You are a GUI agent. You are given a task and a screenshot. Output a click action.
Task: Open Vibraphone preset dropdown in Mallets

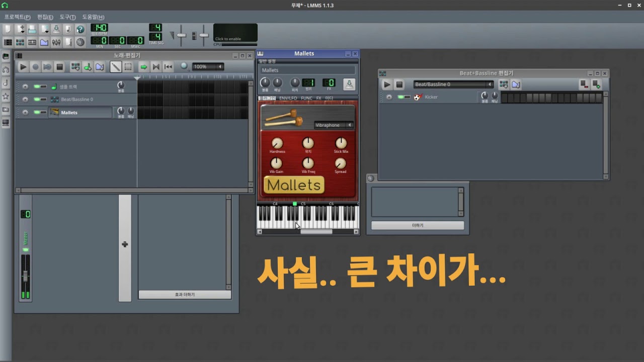tap(334, 125)
